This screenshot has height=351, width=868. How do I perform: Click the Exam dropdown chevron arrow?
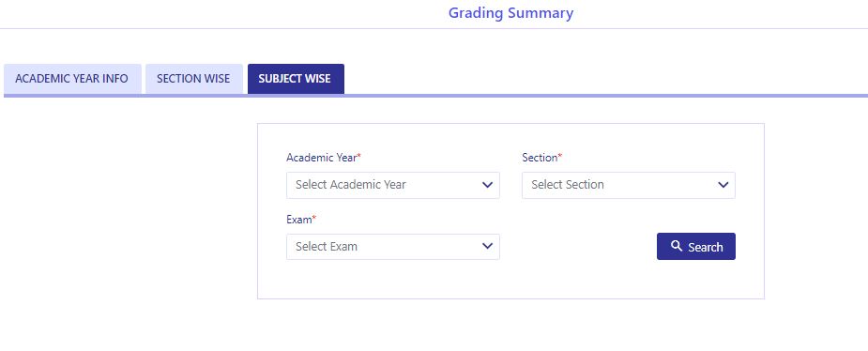487,247
